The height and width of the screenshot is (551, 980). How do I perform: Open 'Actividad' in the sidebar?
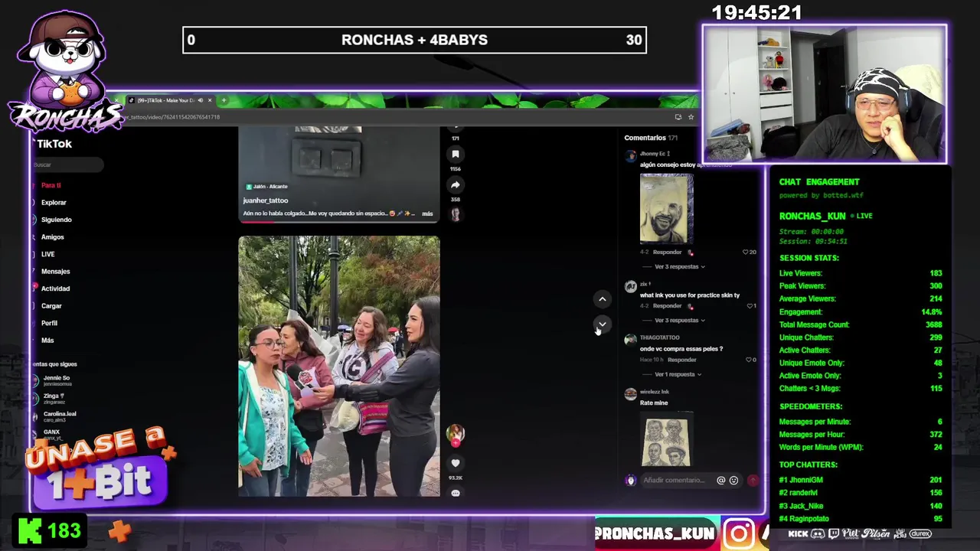coord(55,289)
